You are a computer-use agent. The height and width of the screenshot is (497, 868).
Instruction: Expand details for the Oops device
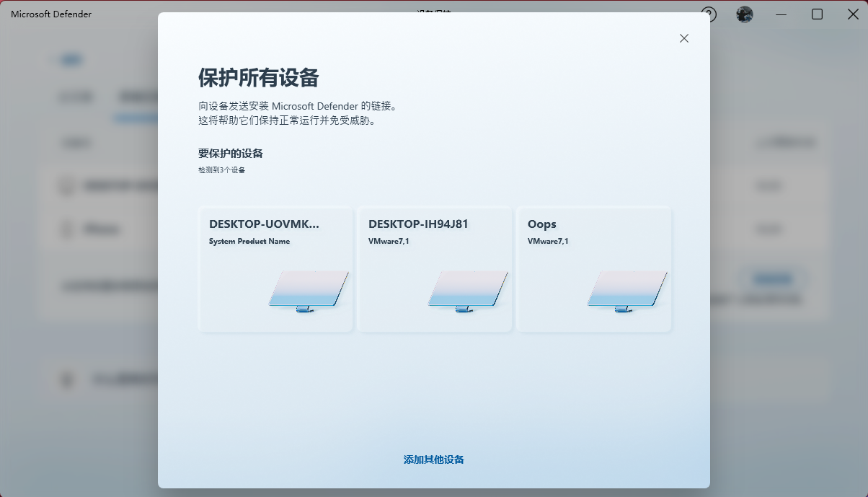[541, 224]
